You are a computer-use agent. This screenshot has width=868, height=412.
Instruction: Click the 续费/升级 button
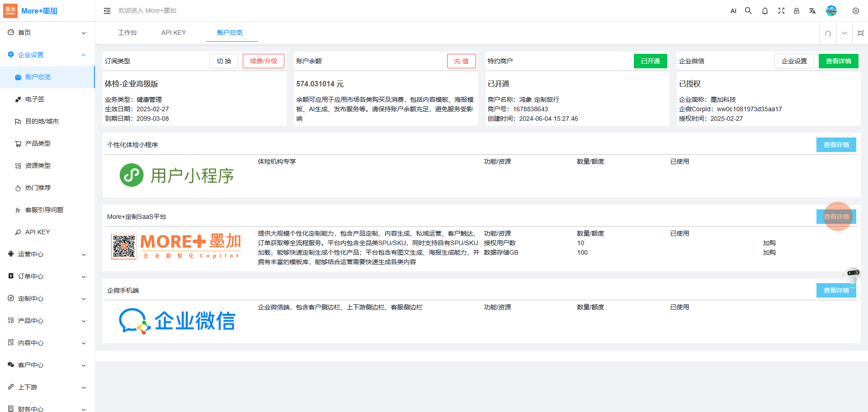pos(263,61)
